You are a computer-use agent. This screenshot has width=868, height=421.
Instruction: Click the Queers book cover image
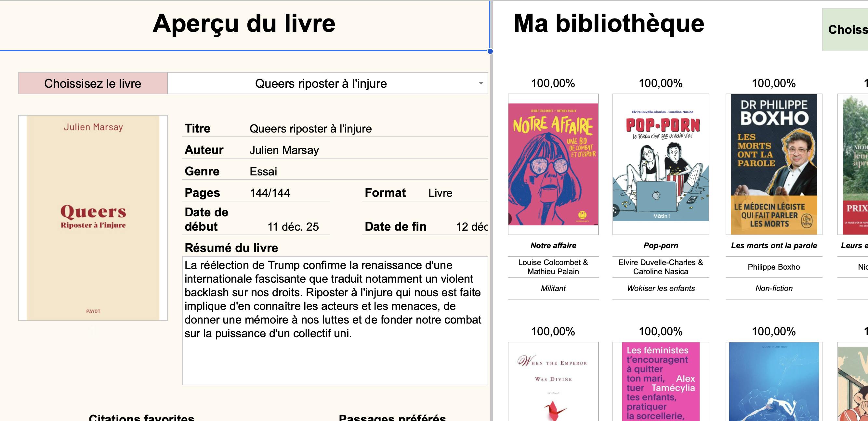click(93, 218)
